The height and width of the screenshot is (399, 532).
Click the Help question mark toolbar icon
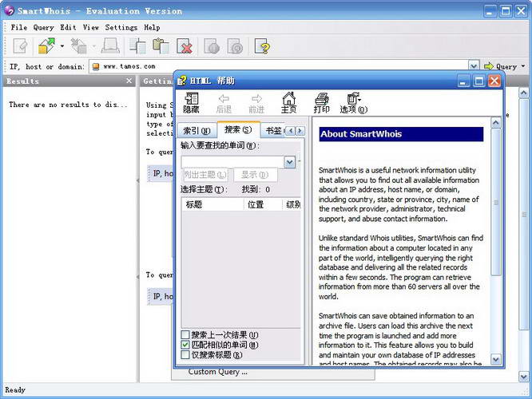coord(262,46)
